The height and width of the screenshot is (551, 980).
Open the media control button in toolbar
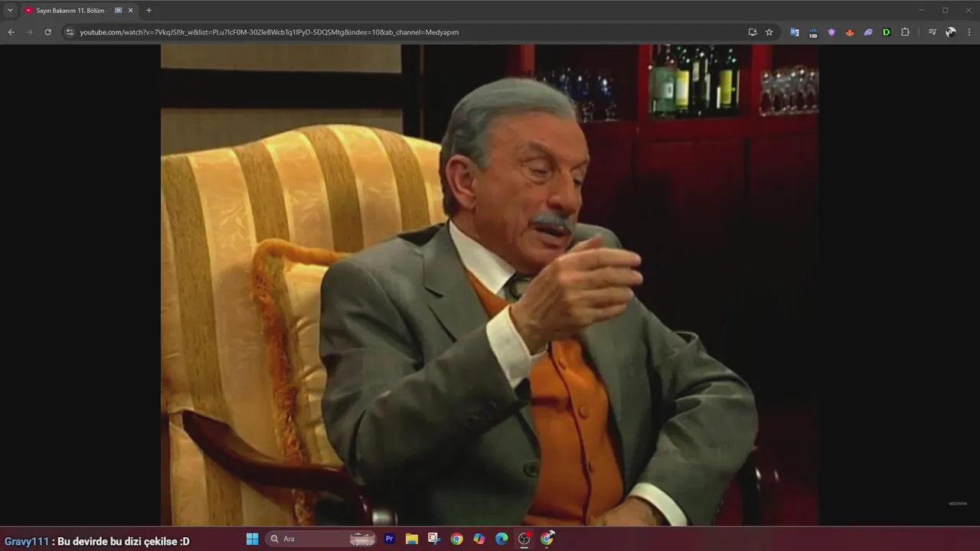click(932, 32)
